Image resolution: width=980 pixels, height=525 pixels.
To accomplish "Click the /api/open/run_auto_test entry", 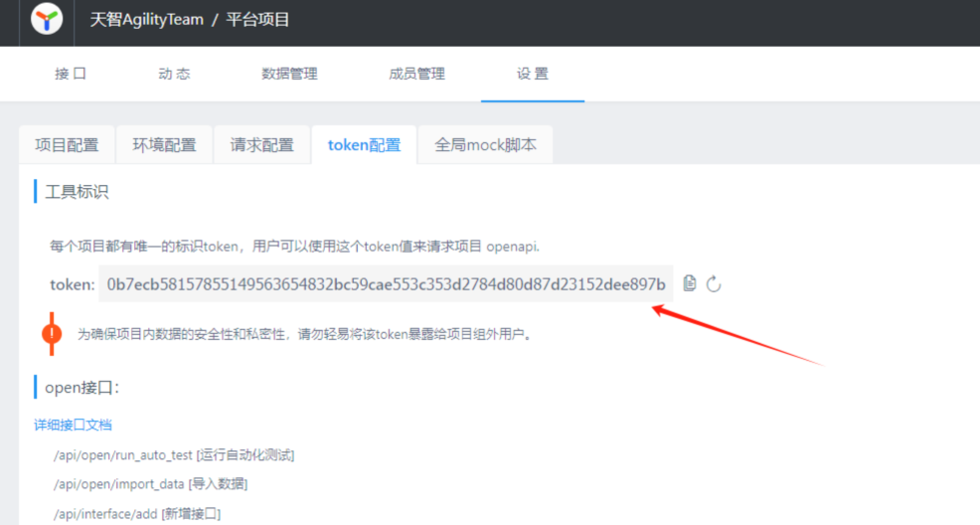I will [x=174, y=455].
